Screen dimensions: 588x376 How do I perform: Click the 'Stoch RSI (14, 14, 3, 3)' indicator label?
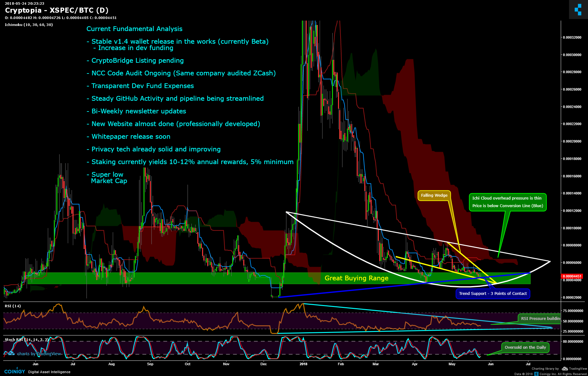click(x=27, y=340)
